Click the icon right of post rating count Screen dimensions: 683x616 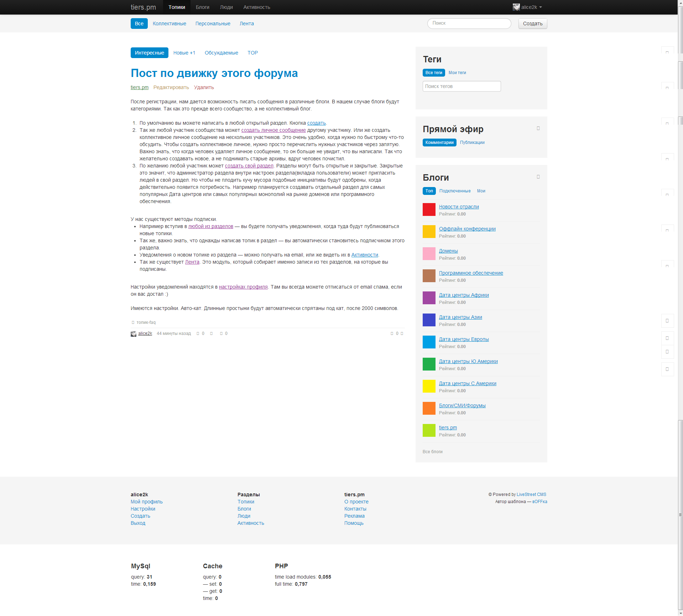click(402, 333)
